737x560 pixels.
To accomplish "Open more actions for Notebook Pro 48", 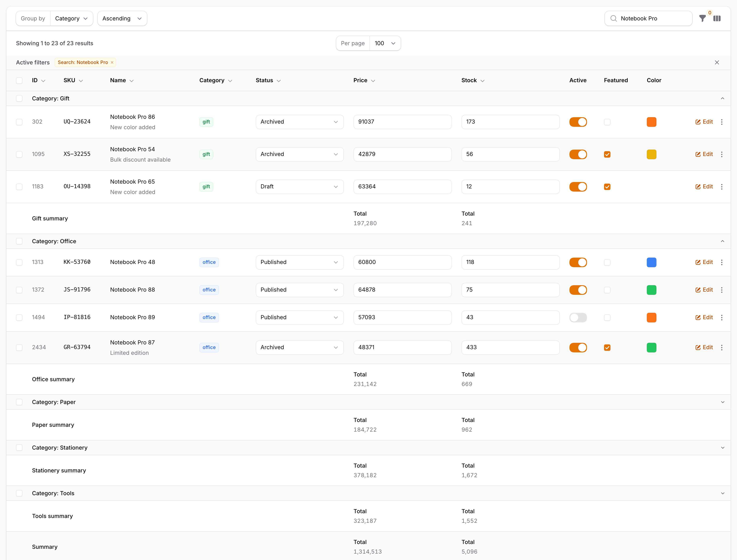I will tap(722, 262).
